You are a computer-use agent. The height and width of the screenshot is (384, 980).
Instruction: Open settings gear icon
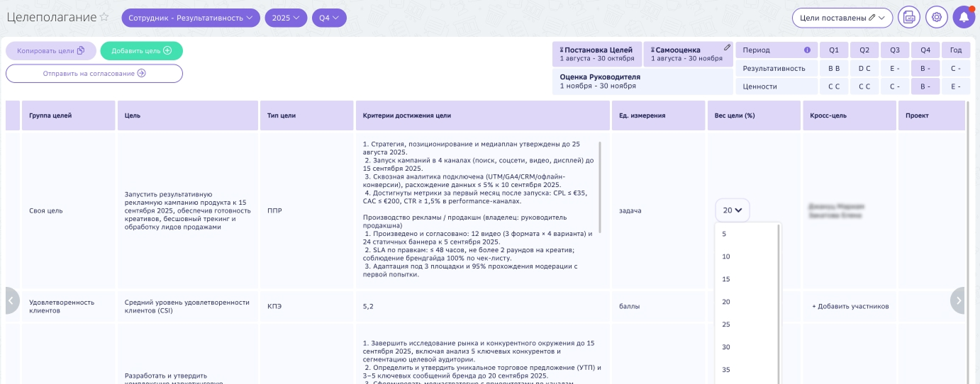[937, 18]
